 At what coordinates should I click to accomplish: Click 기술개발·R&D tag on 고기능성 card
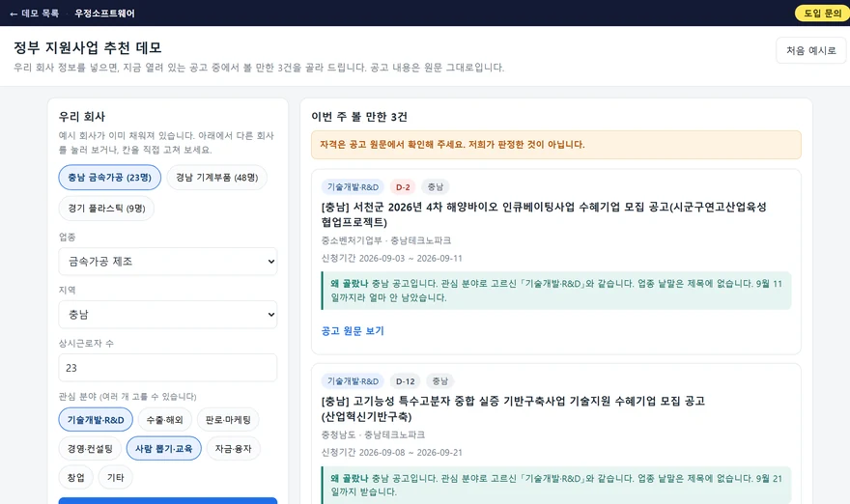click(353, 381)
